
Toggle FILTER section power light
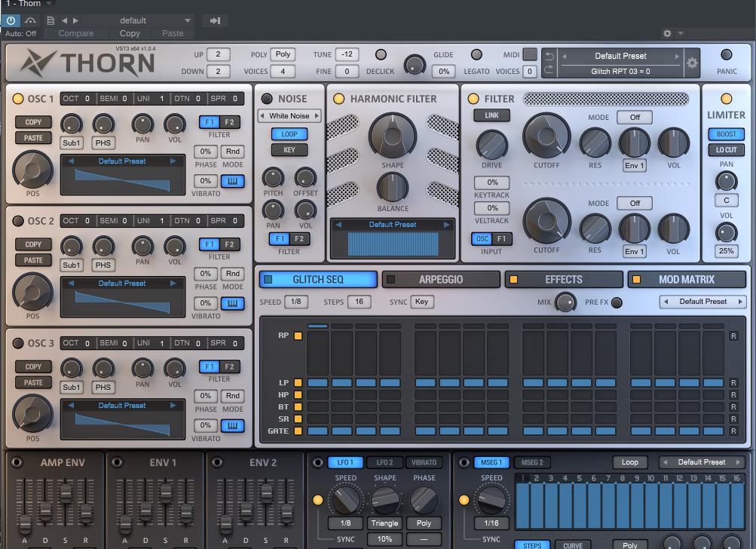point(473,99)
